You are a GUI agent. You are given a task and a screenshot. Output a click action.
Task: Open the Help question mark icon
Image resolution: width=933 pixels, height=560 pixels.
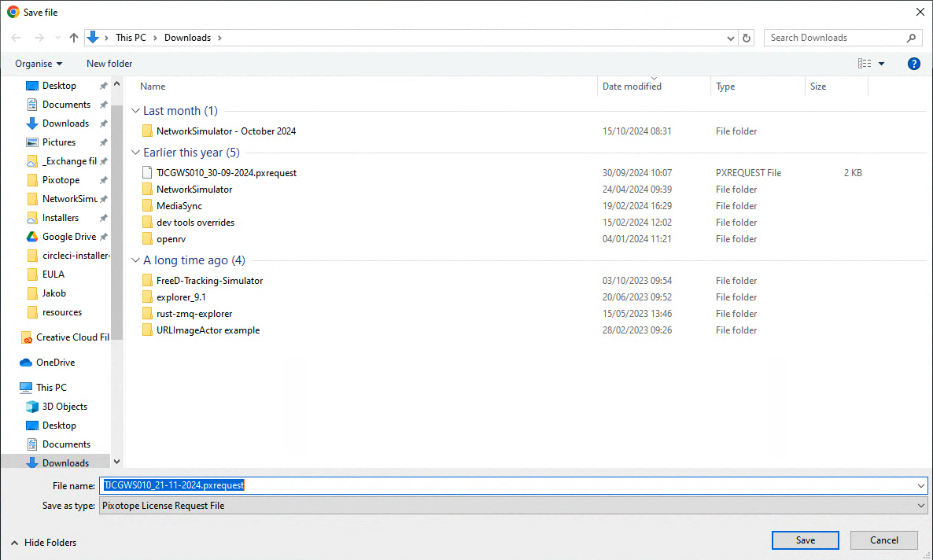(x=914, y=64)
